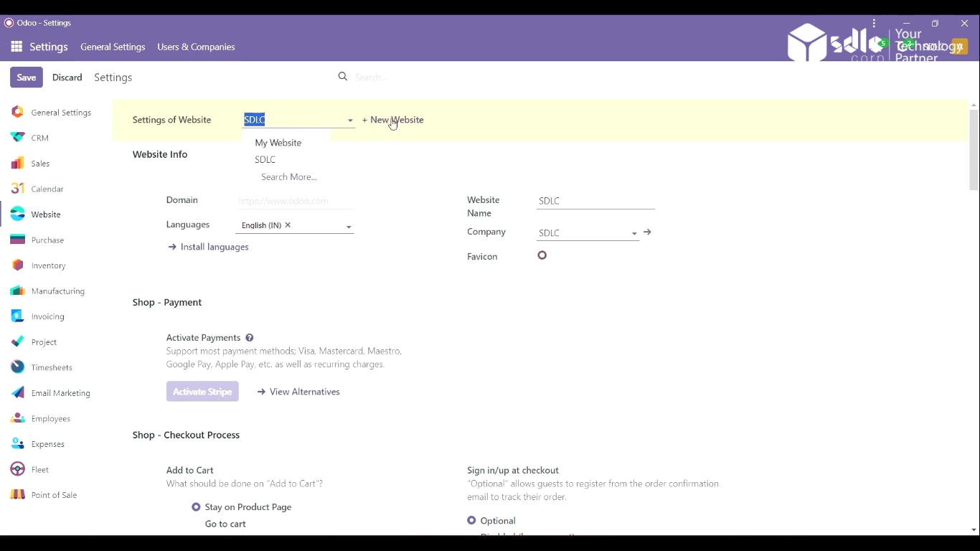Viewport: 980px width, 551px height.
Task: Open the CRM module icon
Action: [17, 138]
